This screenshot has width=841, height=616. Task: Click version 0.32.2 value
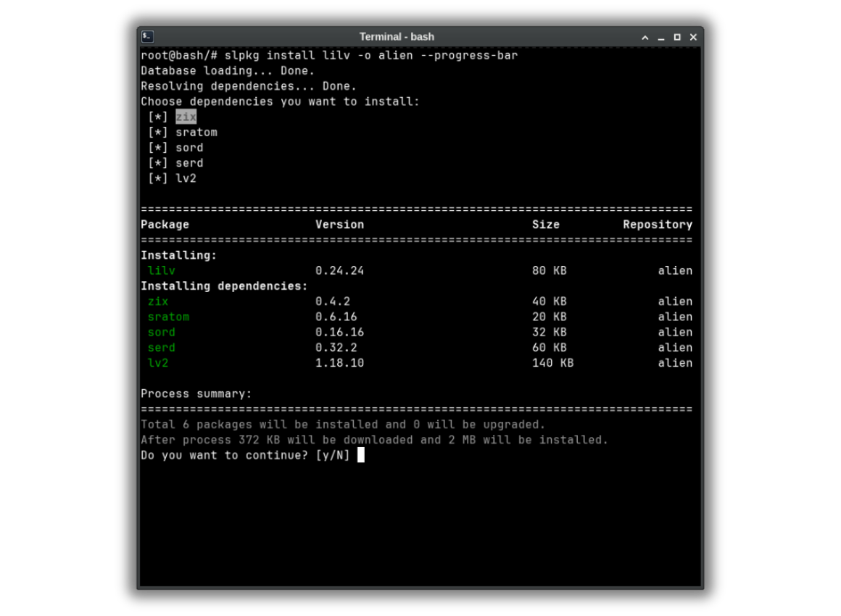[336, 348]
